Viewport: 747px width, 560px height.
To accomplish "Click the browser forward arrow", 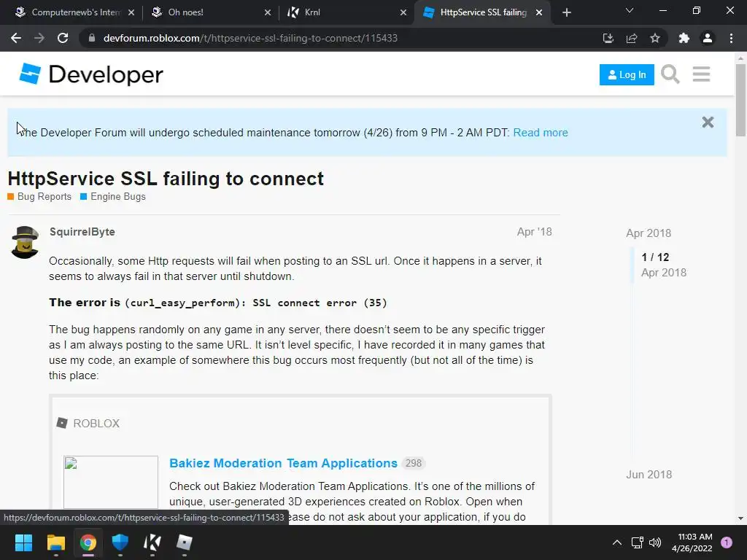I will [x=39, y=38].
